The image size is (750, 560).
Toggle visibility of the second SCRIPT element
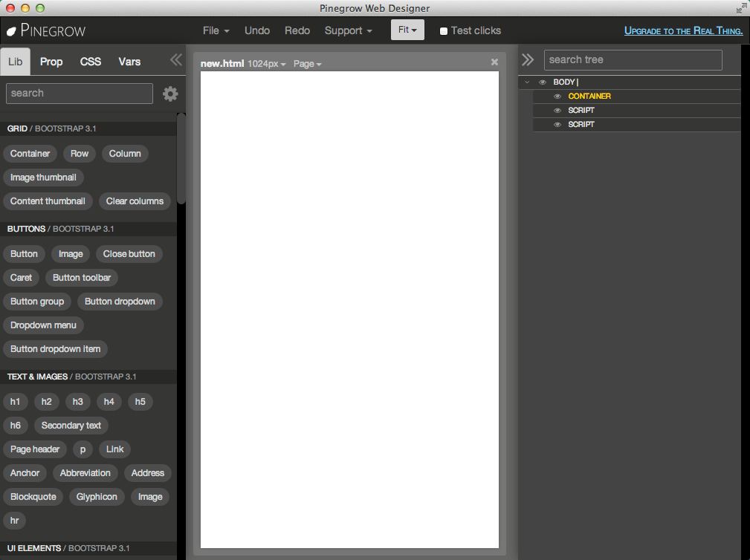(557, 125)
